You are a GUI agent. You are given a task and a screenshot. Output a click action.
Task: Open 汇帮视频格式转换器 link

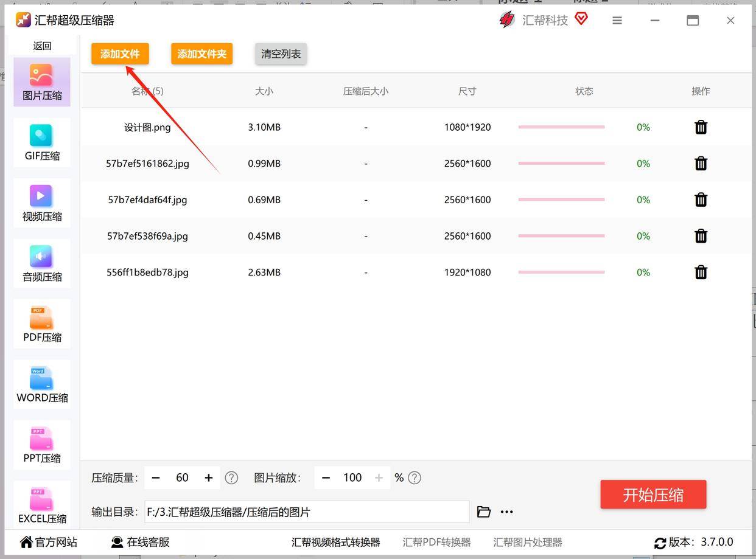(x=335, y=542)
